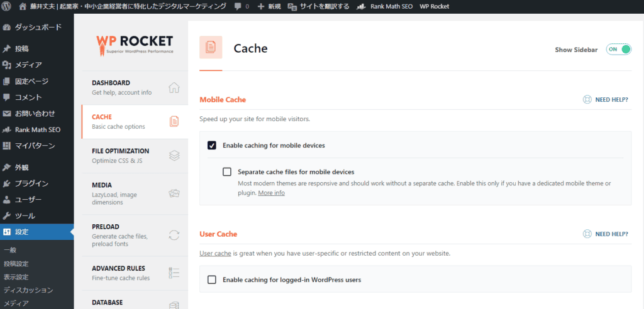Image resolution: width=644 pixels, height=309 pixels.
Task: Click the home icon beside site name
Action: point(23,6)
